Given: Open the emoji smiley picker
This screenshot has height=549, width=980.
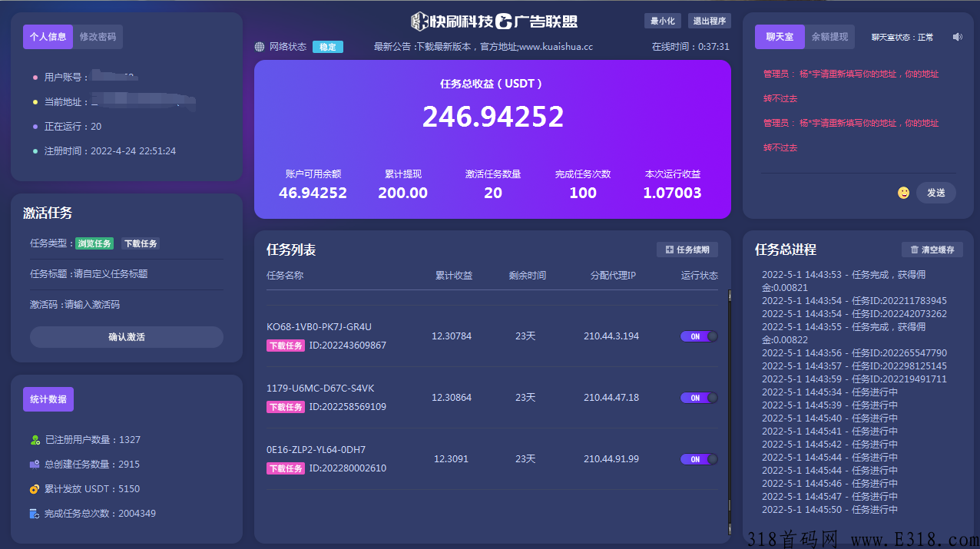Looking at the screenshot, I should click(904, 193).
